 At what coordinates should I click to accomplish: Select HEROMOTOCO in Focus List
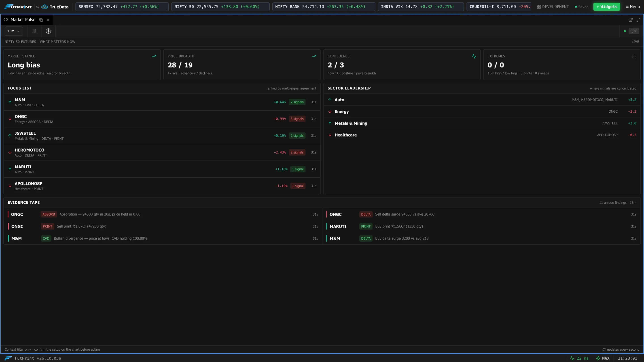tap(162, 152)
